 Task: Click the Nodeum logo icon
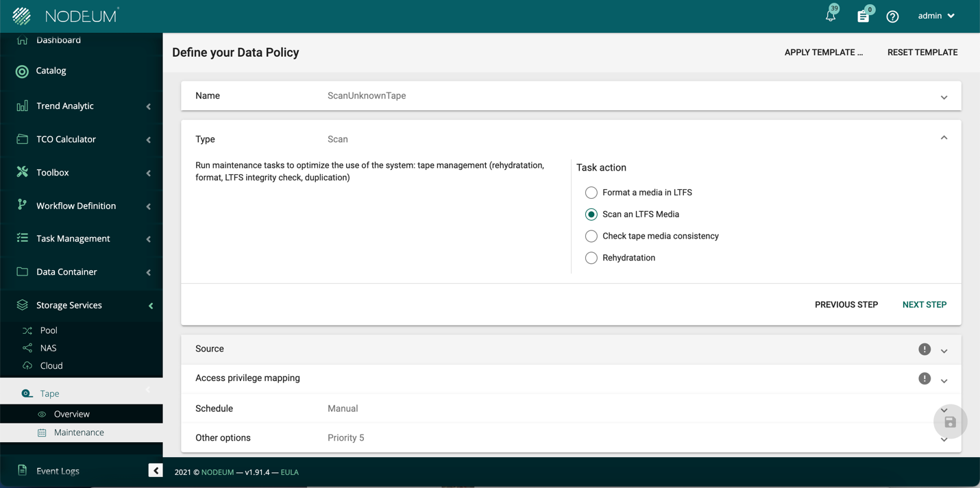pyautogui.click(x=22, y=16)
